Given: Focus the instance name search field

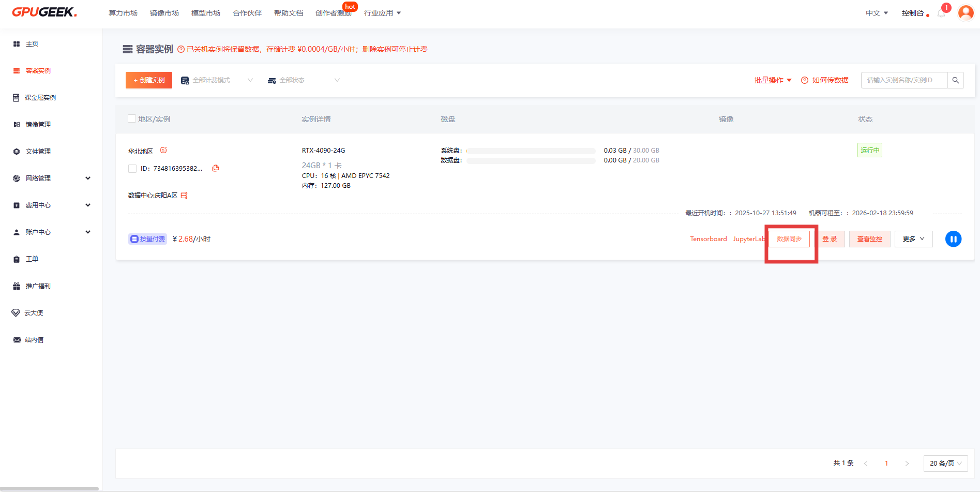Looking at the screenshot, I should pyautogui.click(x=903, y=80).
